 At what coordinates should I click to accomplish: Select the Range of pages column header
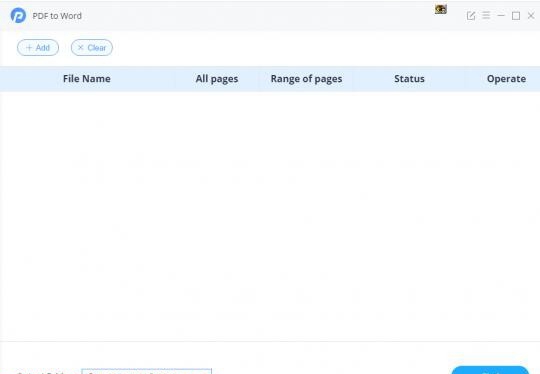[x=307, y=79]
